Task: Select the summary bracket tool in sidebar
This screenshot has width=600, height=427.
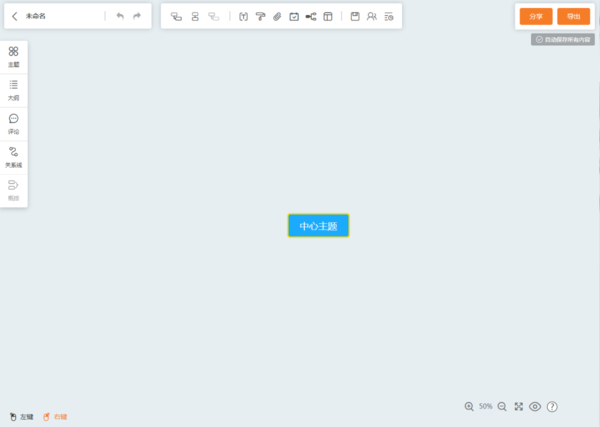Action: tap(14, 191)
